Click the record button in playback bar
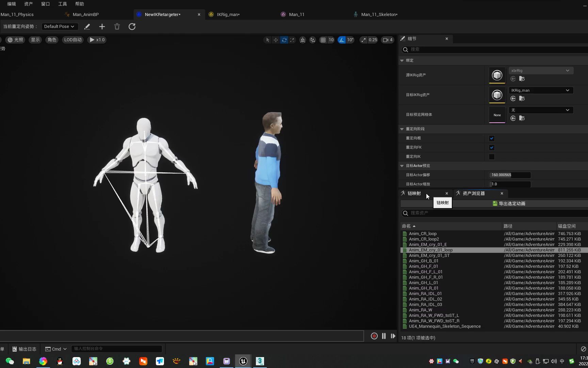 (x=374, y=336)
